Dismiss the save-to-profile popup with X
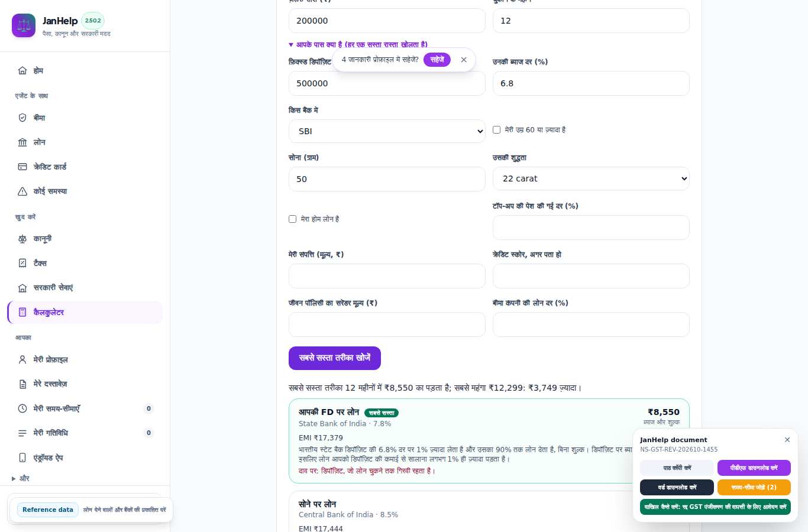 point(464,60)
